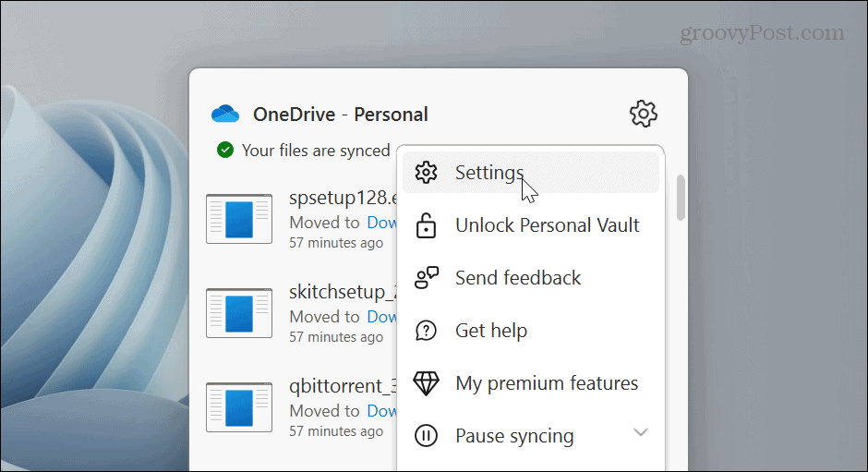Click the spsetup128 file name
868x472 pixels.
pyautogui.click(x=343, y=198)
